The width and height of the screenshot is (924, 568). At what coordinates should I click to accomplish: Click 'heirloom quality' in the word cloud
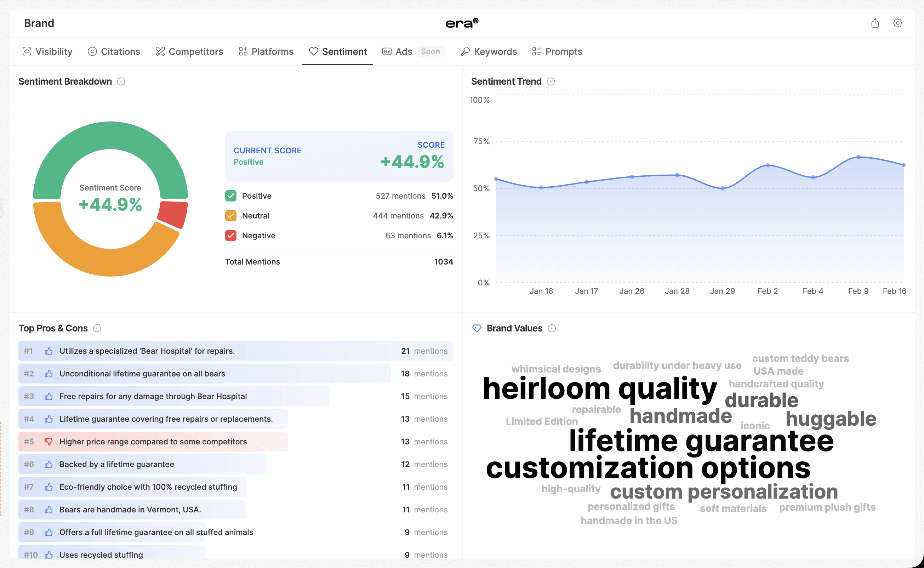(x=600, y=388)
